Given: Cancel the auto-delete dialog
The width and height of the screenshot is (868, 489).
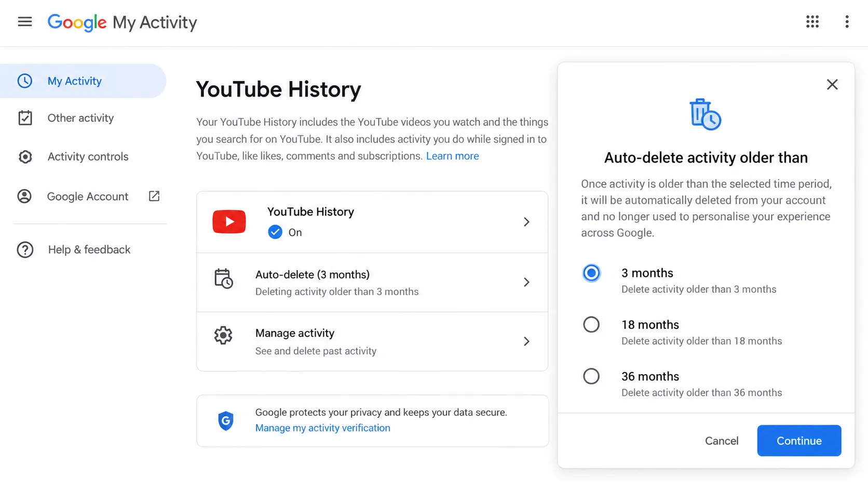Looking at the screenshot, I should 722,441.
